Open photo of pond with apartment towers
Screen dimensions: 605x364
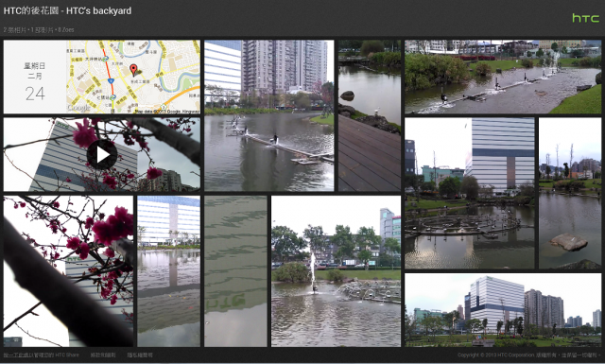click(x=268, y=115)
